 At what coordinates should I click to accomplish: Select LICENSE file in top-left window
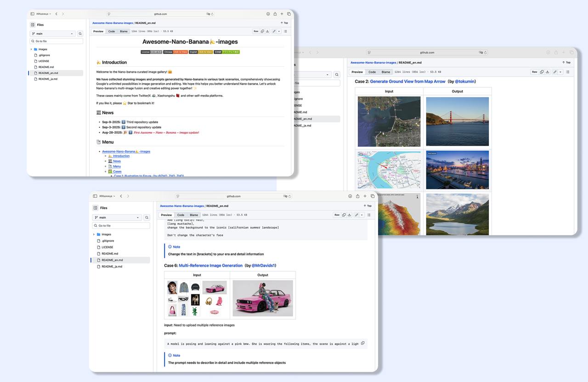[x=44, y=61]
